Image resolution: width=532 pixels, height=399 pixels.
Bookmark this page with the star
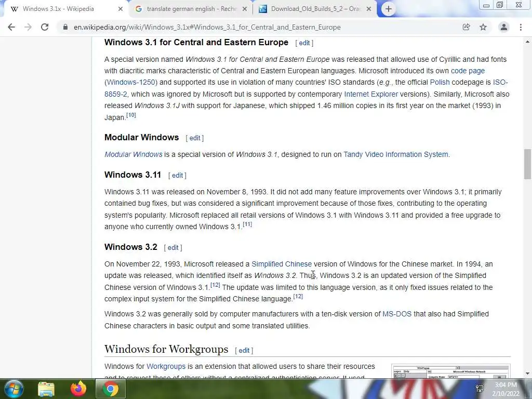pyautogui.click(x=483, y=27)
